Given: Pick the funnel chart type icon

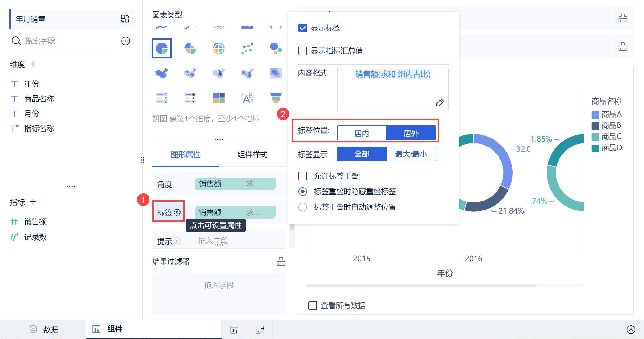Looking at the screenshot, I should [x=276, y=98].
